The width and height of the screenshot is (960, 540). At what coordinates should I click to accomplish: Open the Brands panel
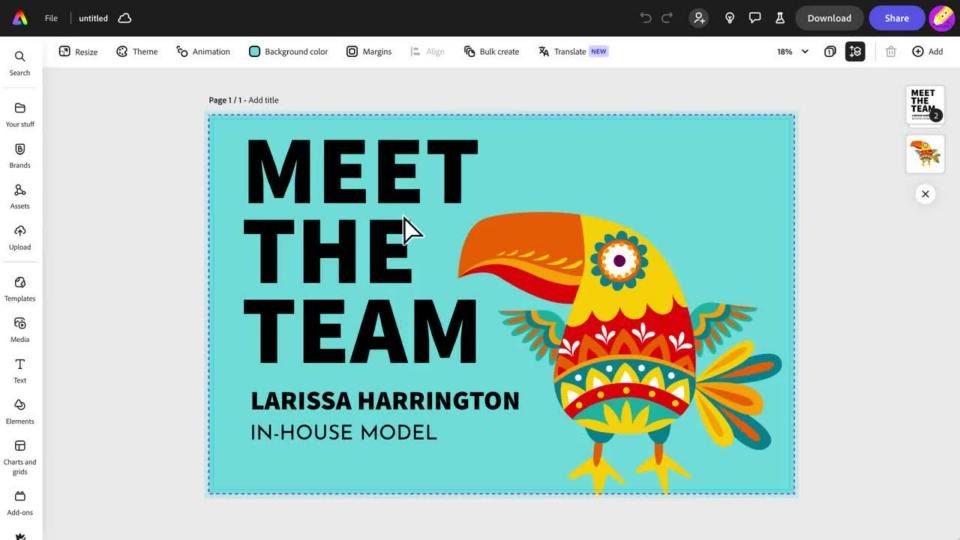pos(19,155)
